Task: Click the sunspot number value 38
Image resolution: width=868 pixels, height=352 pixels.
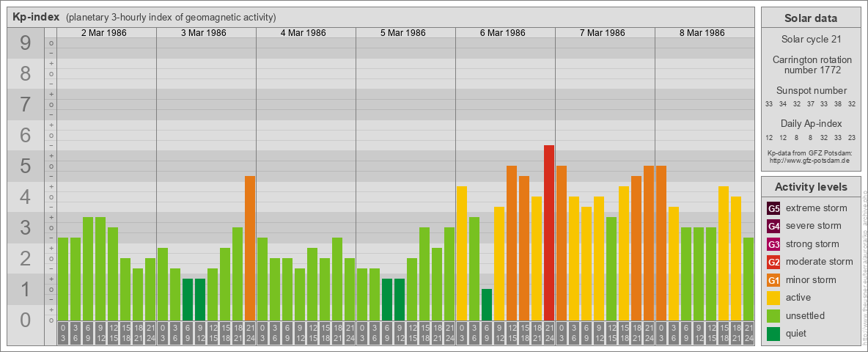Action: pos(838,104)
